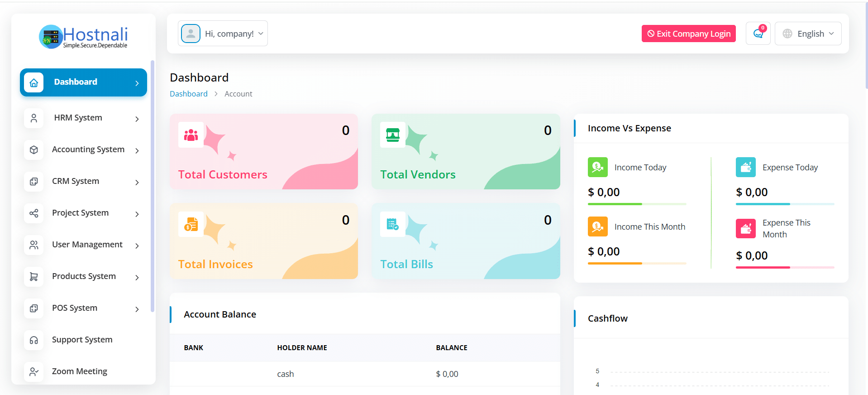This screenshot has height=395, width=868.
Task: Click the Total Vendors storefront icon
Action: 393,135
